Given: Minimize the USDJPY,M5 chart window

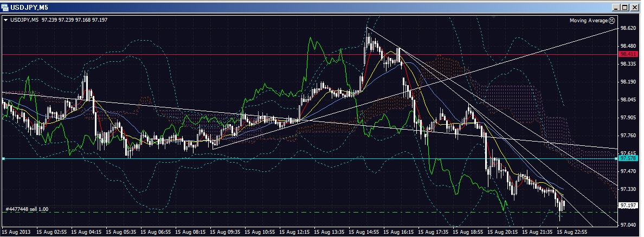Looking at the screenshot, I should click(x=616, y=7).
